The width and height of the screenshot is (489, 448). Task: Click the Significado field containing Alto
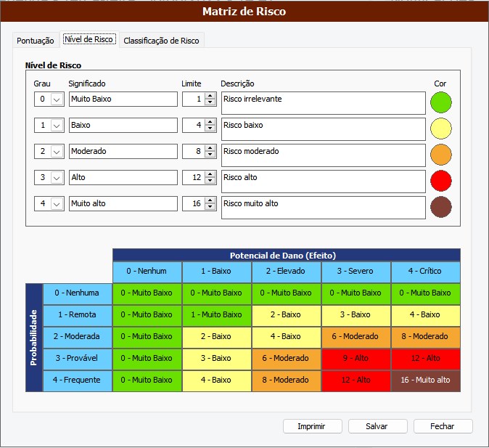click(x=123, y=177)
